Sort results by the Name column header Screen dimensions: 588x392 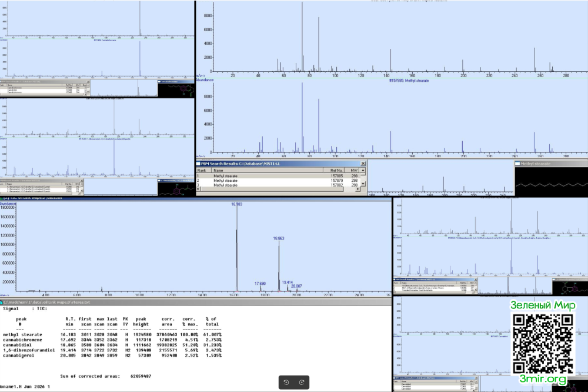click(x=268, y=171)
